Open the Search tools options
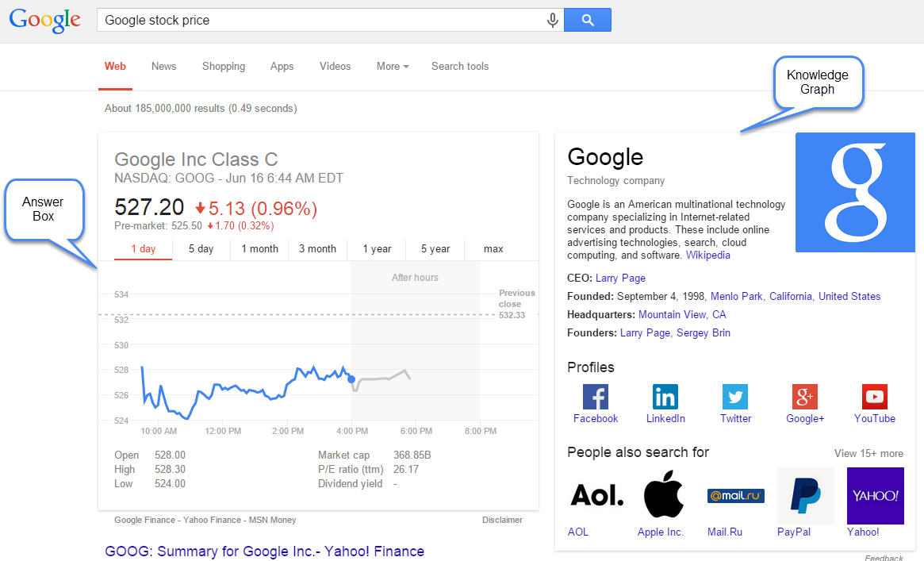This screenshot has width=924, height=561. (460, 67)
